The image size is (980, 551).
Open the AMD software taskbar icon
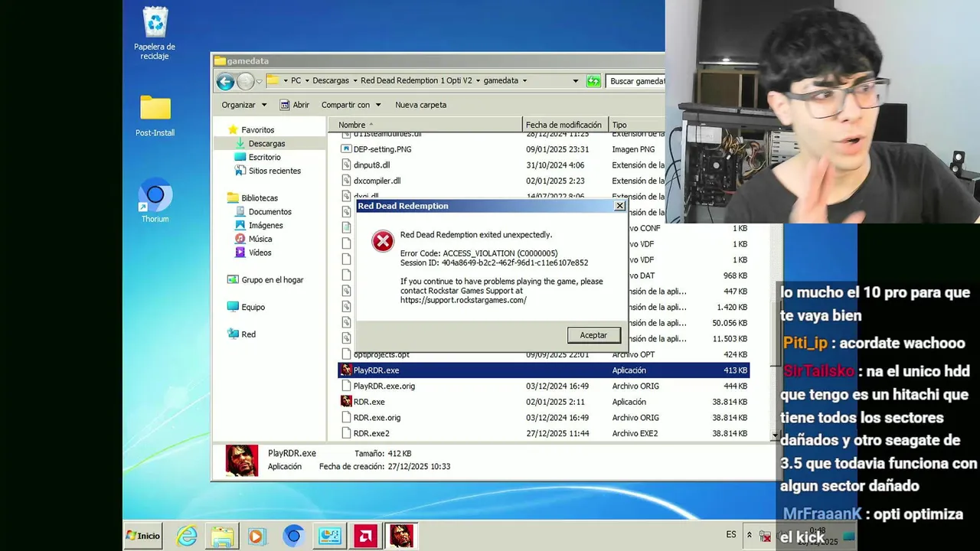click(365, 536)
